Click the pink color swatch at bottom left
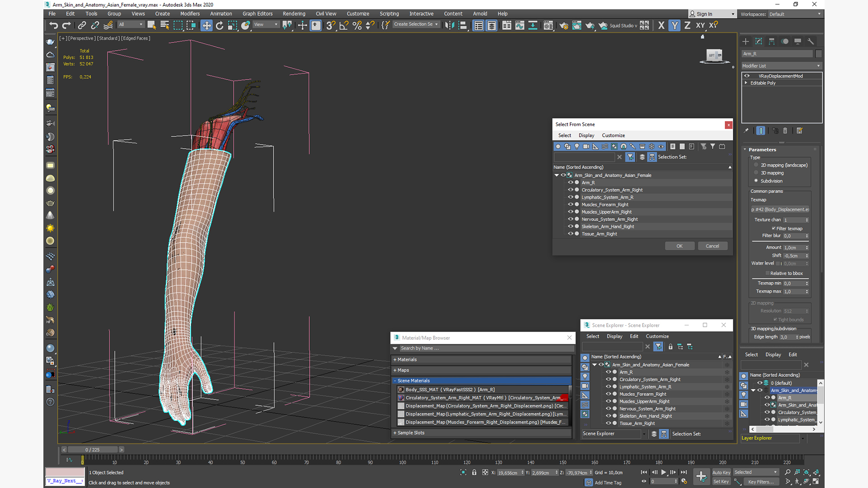The width and height of the screenshot is (868, 488). click(x=65, y=472)
